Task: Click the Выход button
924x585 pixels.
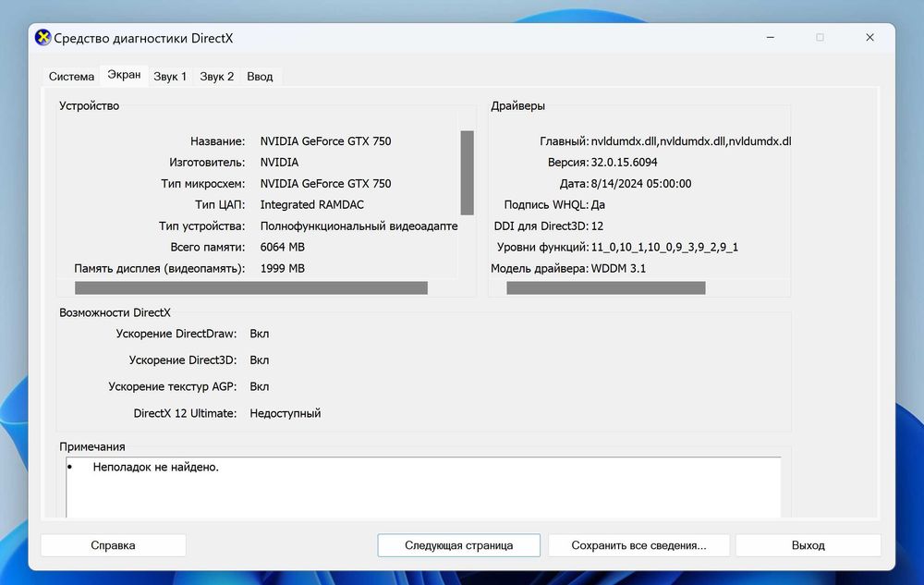Action: click(x=808, y=545)
